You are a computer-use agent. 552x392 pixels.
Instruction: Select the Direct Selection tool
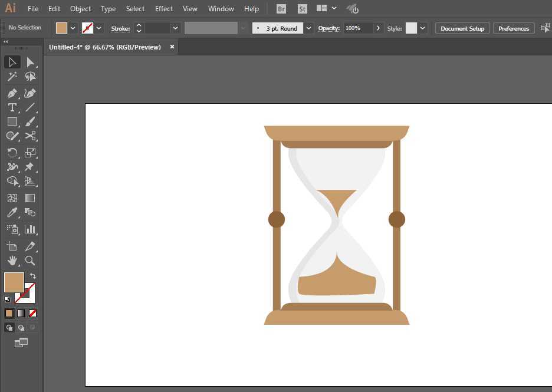tap(30, 62)
